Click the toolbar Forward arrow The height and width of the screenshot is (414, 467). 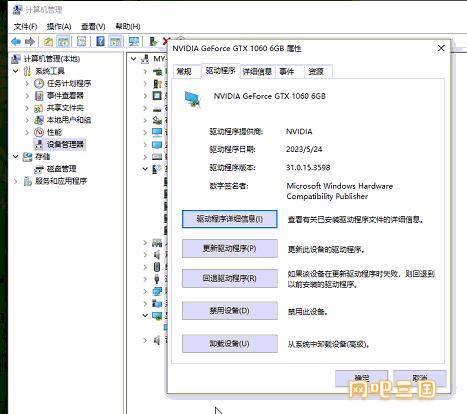pyautogui.click(x=30, y=42)
